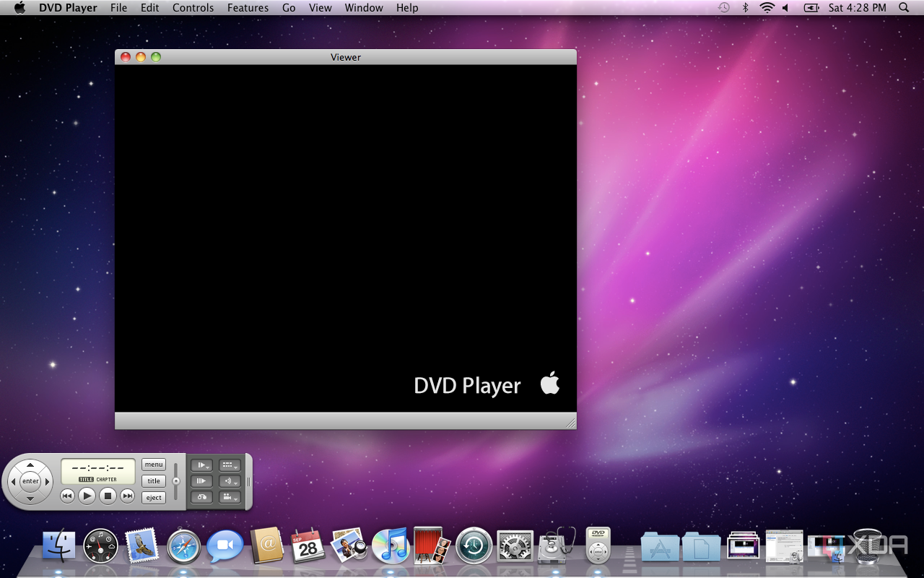Collapse the controller drawer via its handle

[248, 481]
